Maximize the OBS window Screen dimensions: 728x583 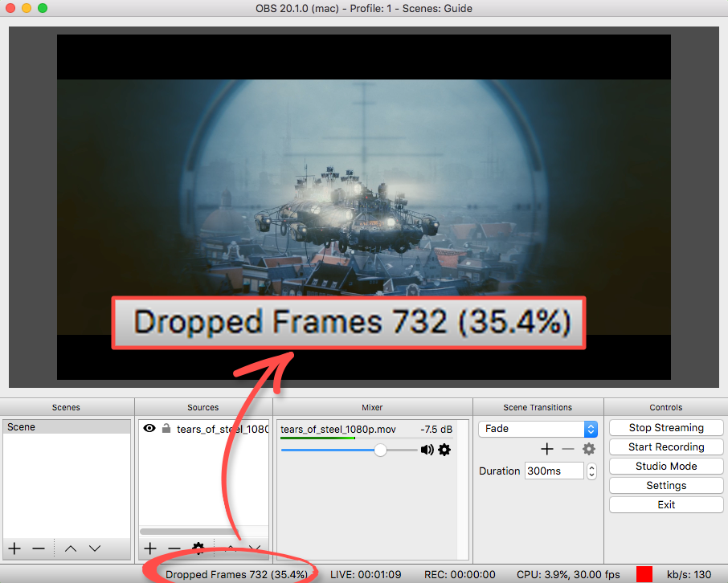click(x=43, y=8)
